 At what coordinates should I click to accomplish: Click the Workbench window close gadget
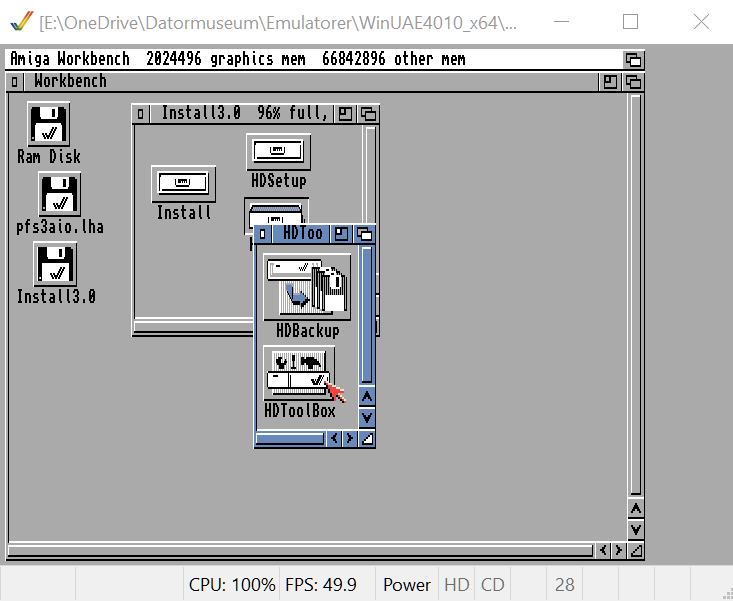pos(14,82)
